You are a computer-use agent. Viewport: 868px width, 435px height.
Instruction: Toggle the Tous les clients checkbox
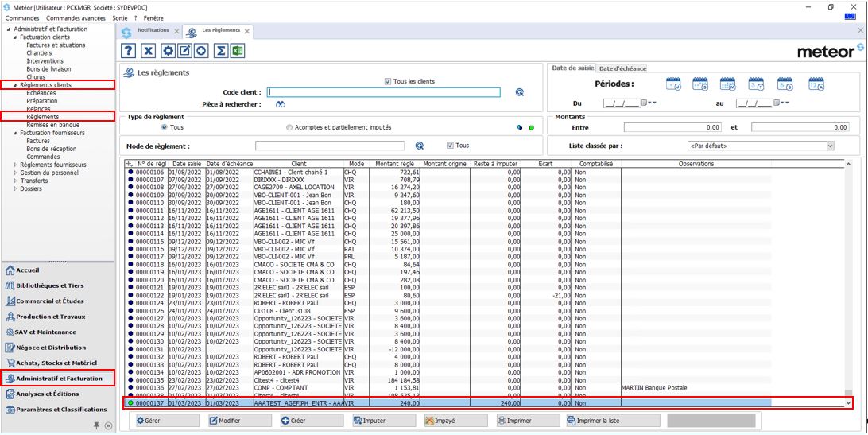click(x=388, y=81)
